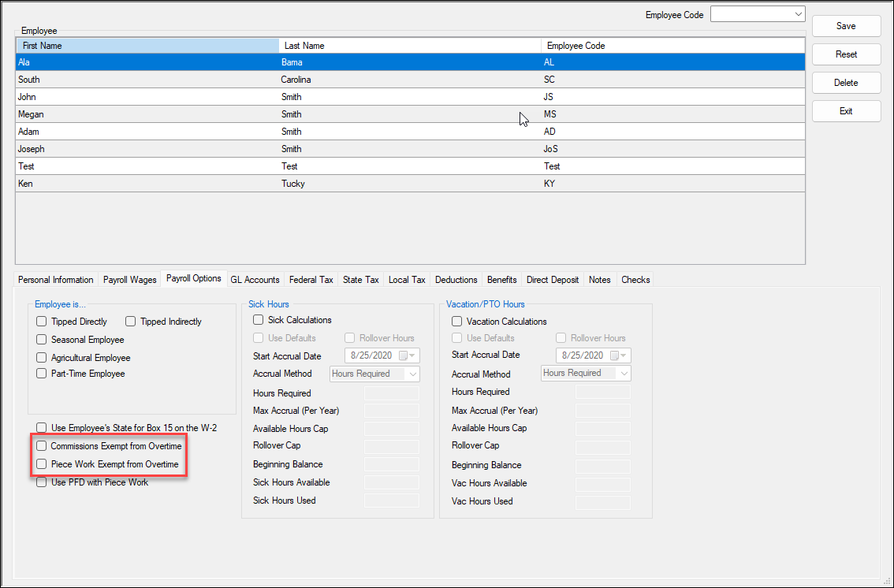This screenshot has width=894, height=588.
Task: Sort by Employee Code column header
Action: 672,46
